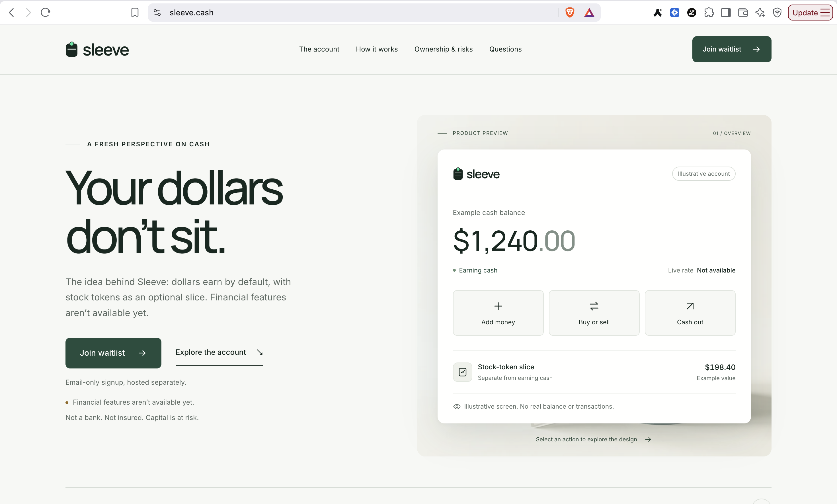
Task: Click the "Not available" live rate text
Action: (x=716, y=270)
